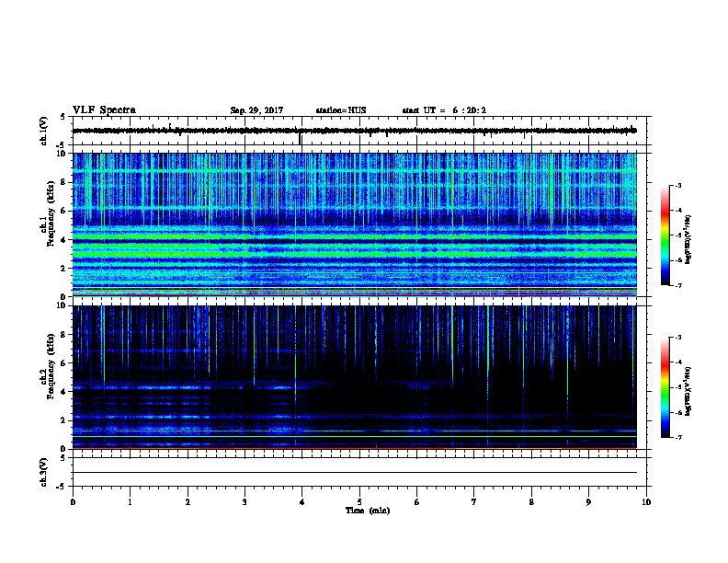Viewport: 728px width, 563px height.
Task: Select the "start UT = 6 :20: 2" text
Action: pyautogui.click(x=444, y=110)
